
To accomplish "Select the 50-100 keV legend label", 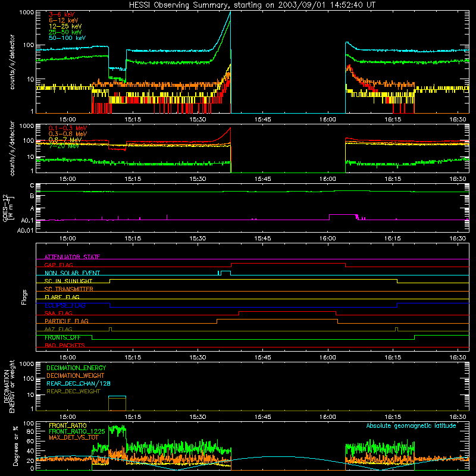I will coord(67,38).
